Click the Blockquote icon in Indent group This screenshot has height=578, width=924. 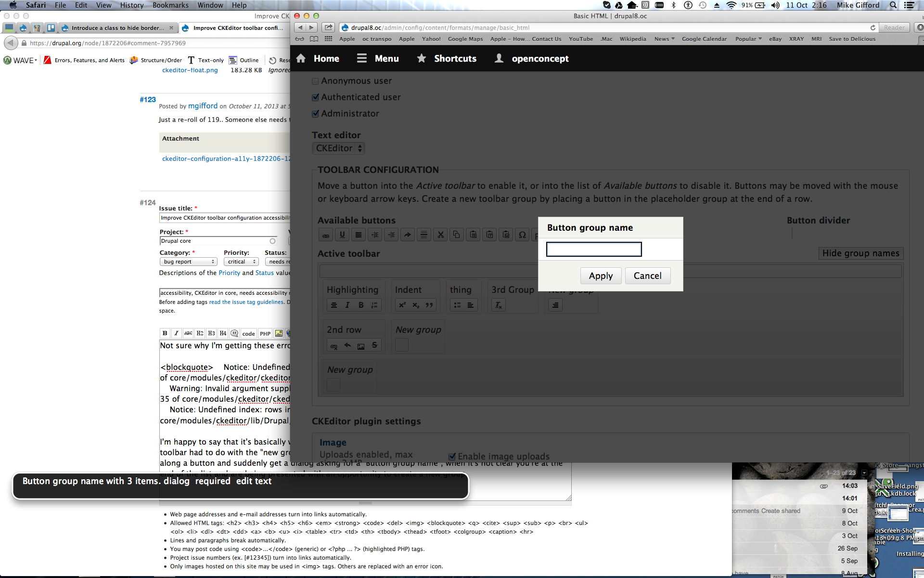point(429,305)
